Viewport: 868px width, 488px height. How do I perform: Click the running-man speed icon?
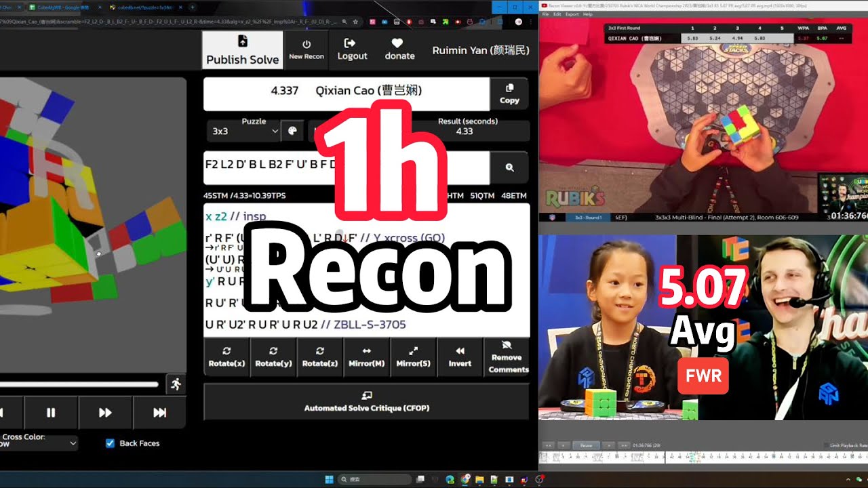[x=176, y=384]
